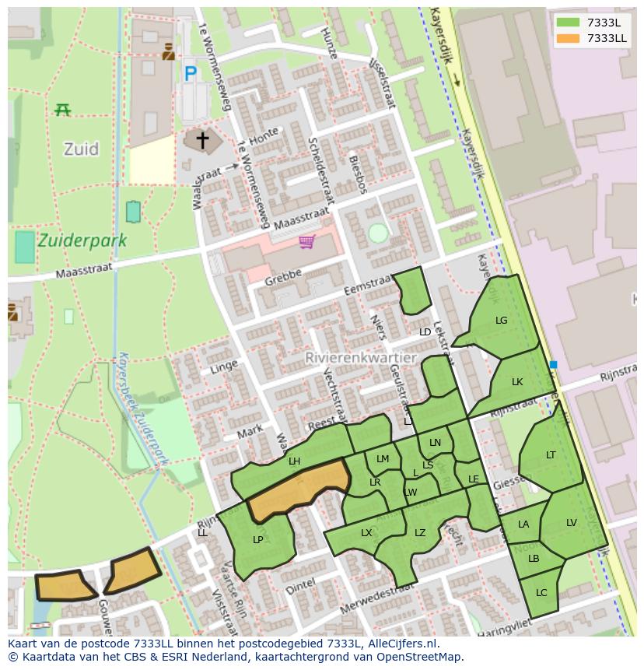Click the small blue square marker on Kayersdijk

[553, 364]
